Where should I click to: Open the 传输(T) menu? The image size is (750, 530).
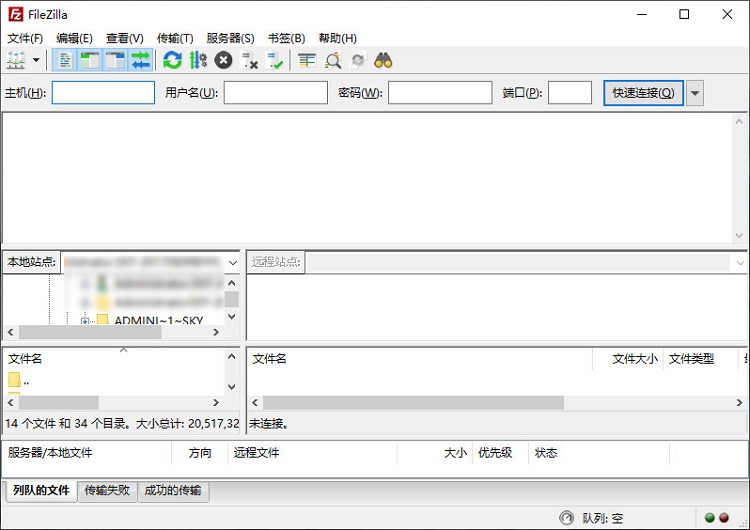(x=175, y=38)
